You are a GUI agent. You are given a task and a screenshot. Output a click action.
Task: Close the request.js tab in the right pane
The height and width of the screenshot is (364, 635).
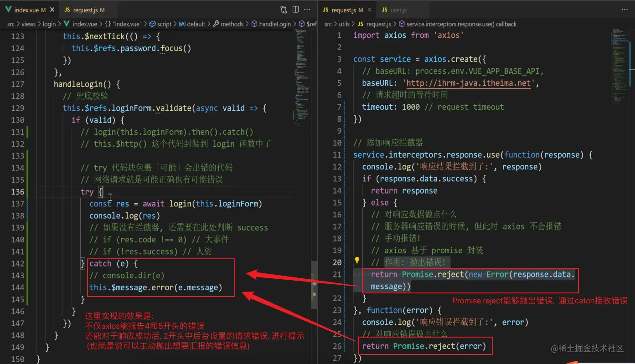coord(369,10)
